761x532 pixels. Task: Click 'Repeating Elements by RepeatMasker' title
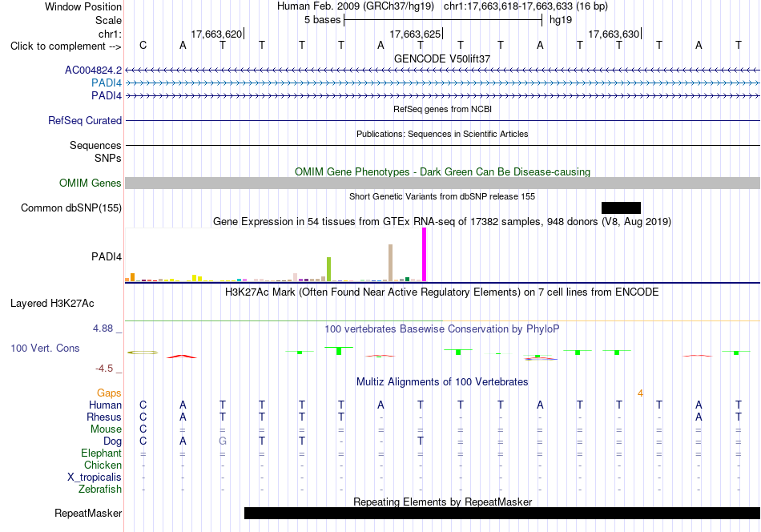click(442, 502)
